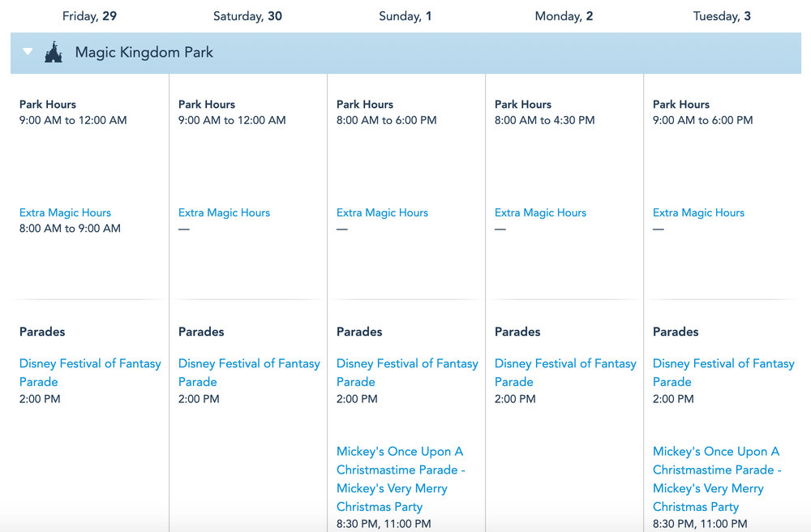The width and height of the screenshot is (811, 532).
Task: Select Tuesday, 3 column header
Action: [x=722, y=16]
